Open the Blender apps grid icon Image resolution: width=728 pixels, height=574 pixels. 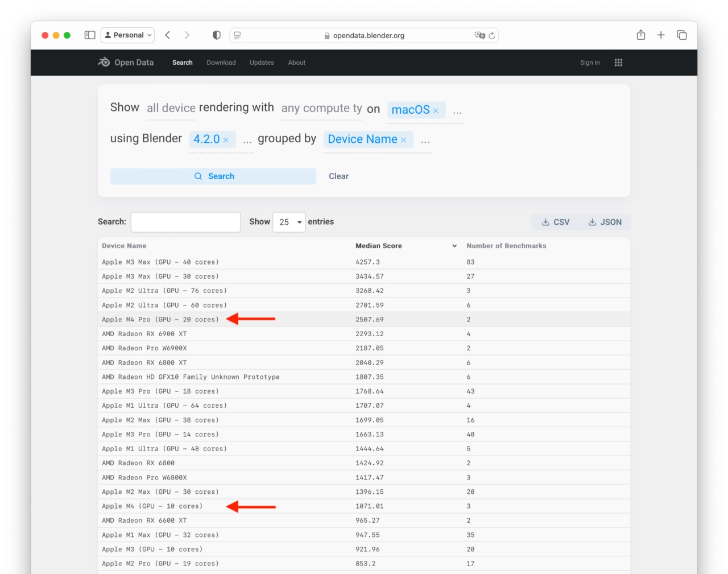618,63
